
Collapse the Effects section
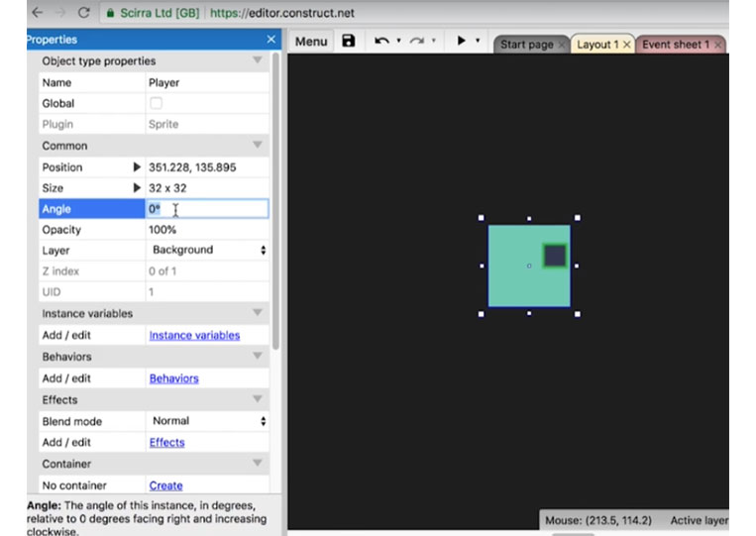tap(258, 399)
